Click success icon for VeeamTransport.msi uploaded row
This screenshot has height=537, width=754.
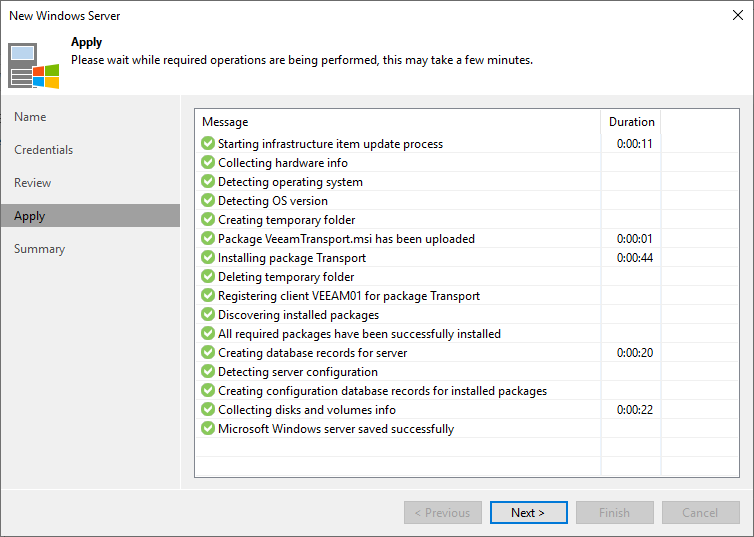(208, 238)
